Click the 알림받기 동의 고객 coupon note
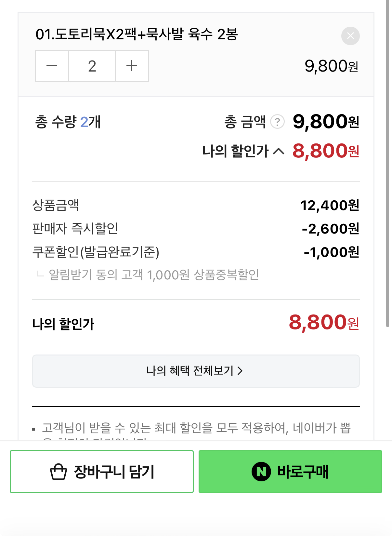Viewport: 392px width, 536px height. coord(154,275)
